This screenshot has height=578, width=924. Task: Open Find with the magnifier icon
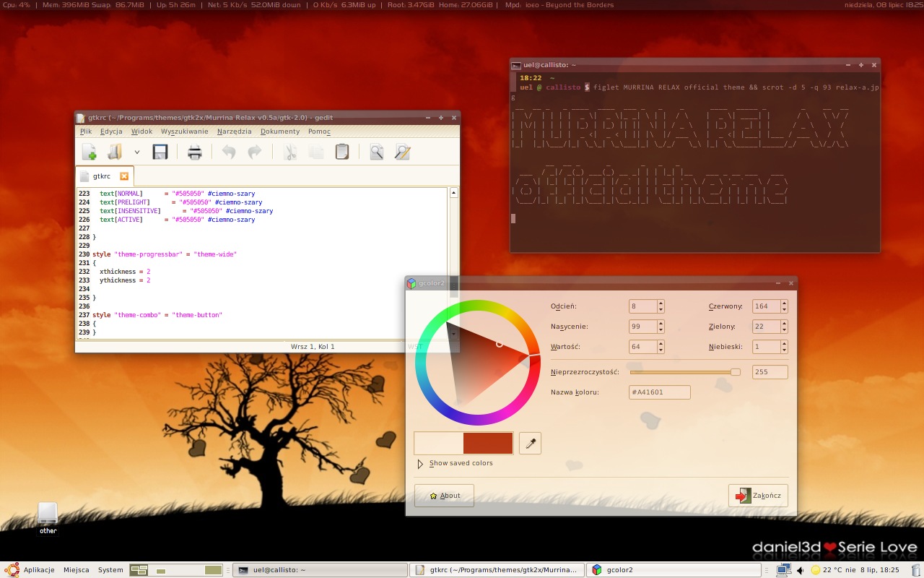(377, 152)
